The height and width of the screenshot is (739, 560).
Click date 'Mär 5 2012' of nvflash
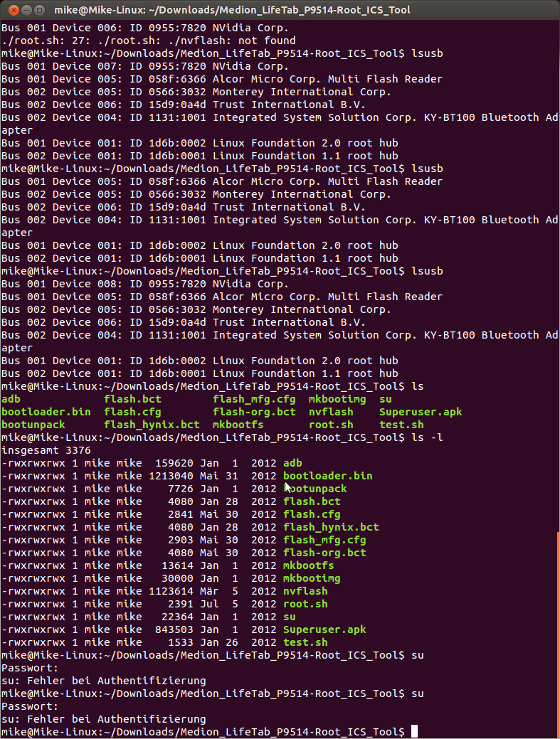[x=238, y=591]
